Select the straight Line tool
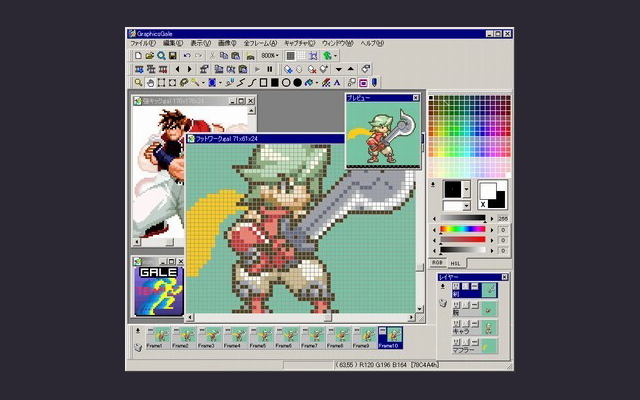Viewport: 640px width, 400px height. tap(241, 83)
